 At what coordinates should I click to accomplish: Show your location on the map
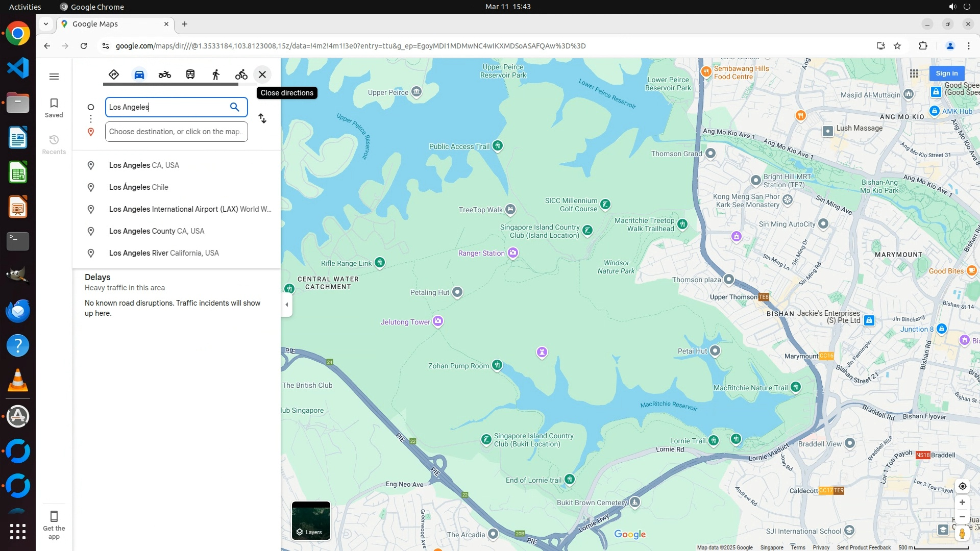point(962,486)
